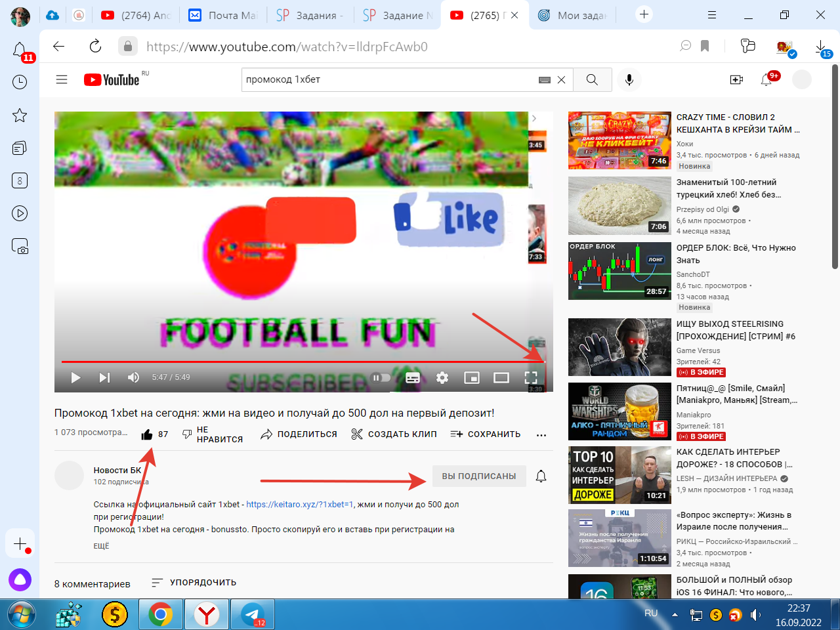Open the World of Warships stream thumbnail
This screenshot has width=840, height=630.
click(619, 411)
